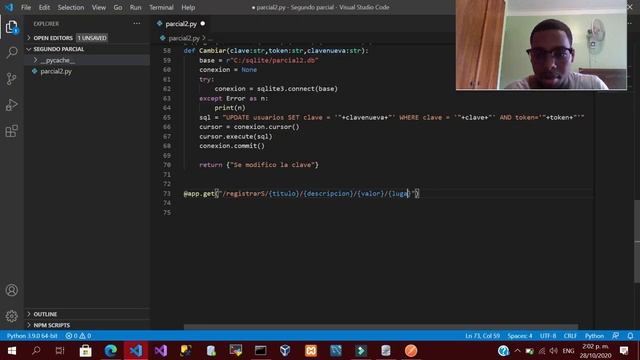The image size is (640, 360).
Task: Open the terminal window taskbar icon
Action: [260, 351]
